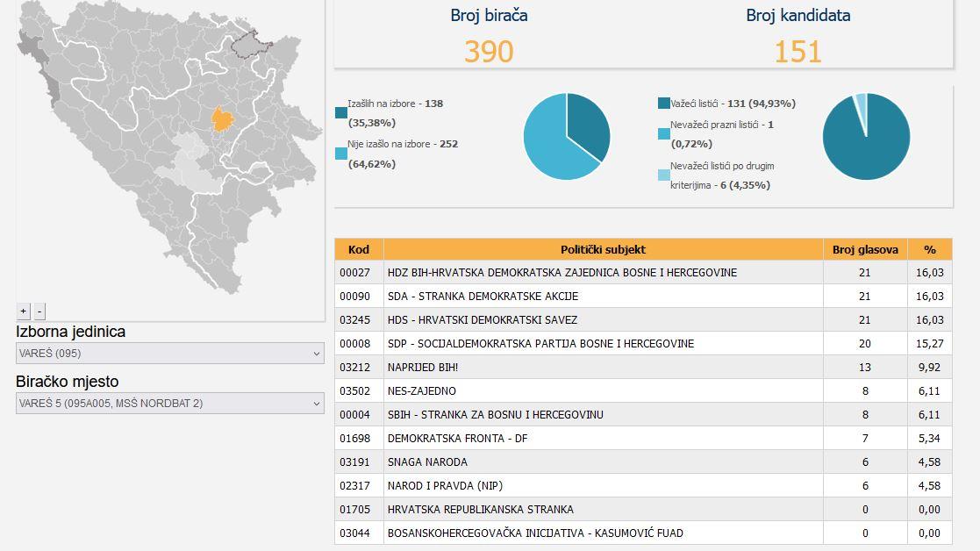Viewport: 980px width, 551px height.
Task: Click vote count '13' in NAPRIJED BIH! row
Action: tap(865, 368)
